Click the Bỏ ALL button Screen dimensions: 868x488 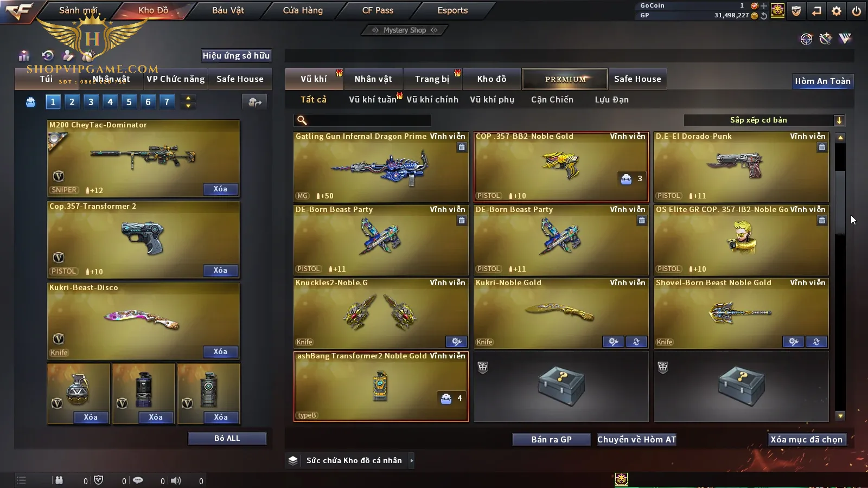pos(227,438)
